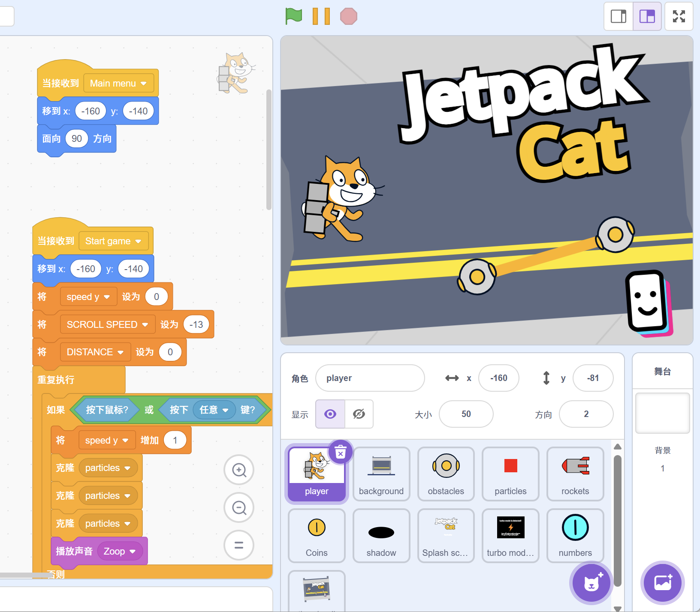This screenshot has width=700, height=612.
Task: Open the choose a backdrop button
Action: coord(662,583)
